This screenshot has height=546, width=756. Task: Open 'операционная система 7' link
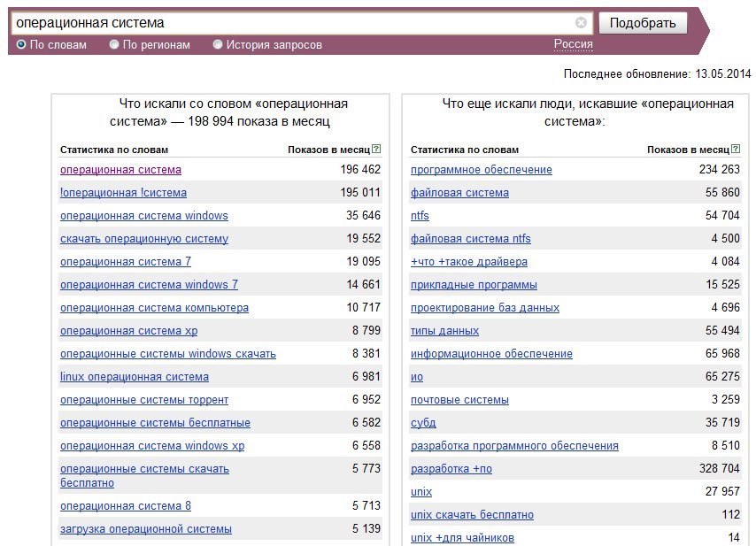tap(126, 262)
